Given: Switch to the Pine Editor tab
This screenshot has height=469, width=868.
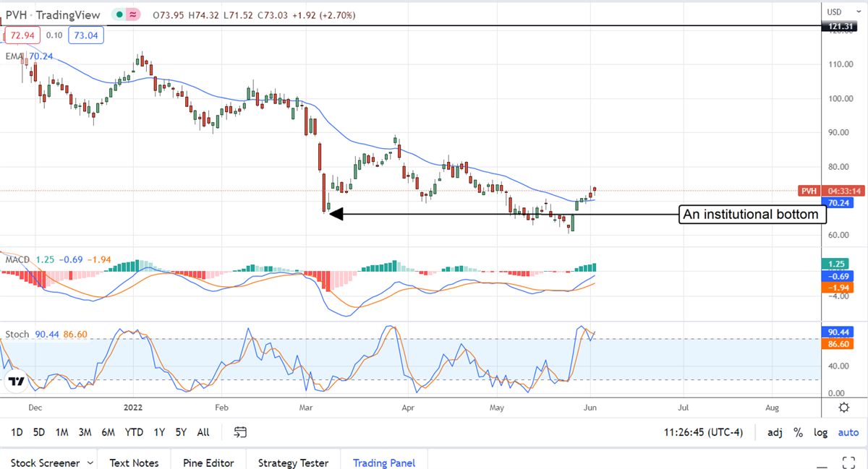Looking at the screenshot, I should click(208, 462).
